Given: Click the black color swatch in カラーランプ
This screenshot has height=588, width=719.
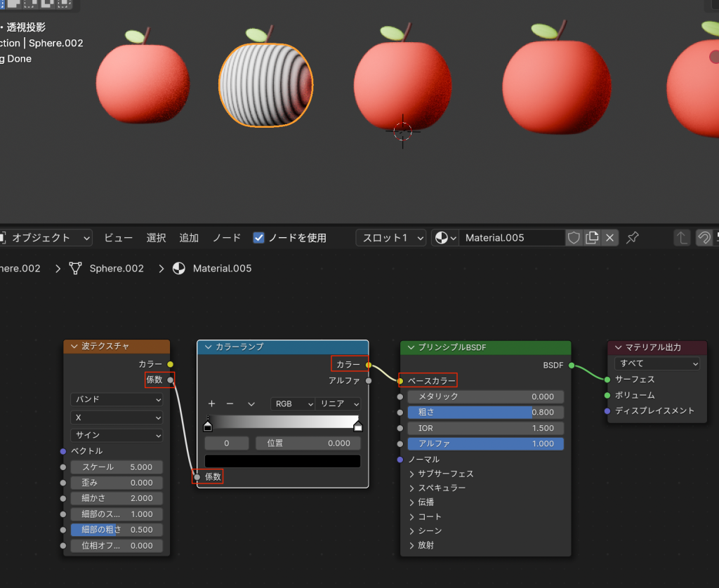Looking at the screenshot, I should [282, 461].
